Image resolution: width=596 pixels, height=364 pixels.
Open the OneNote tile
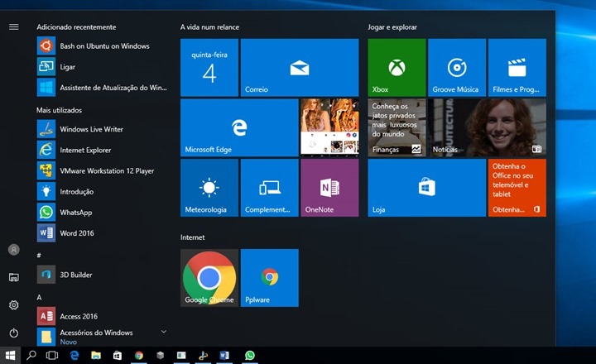coord(329,188)
